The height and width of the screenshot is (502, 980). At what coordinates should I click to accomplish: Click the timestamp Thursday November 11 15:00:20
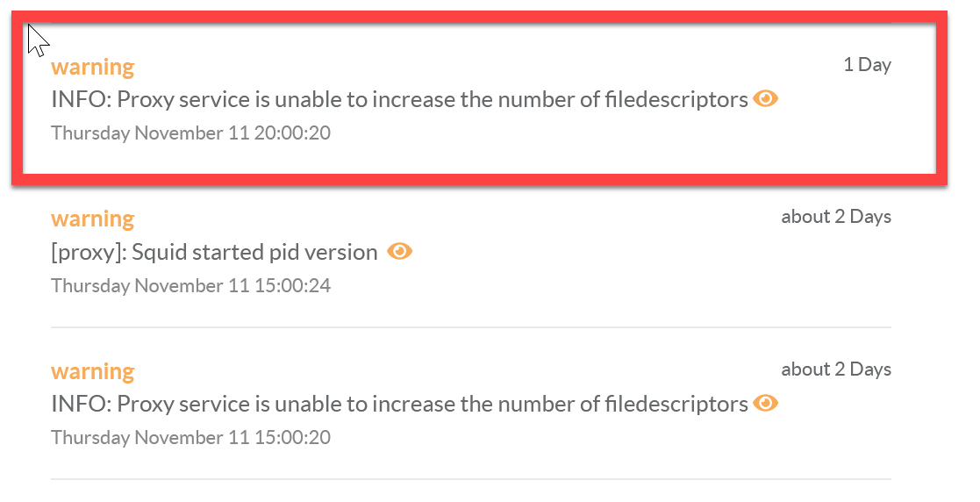click(190, 438)
